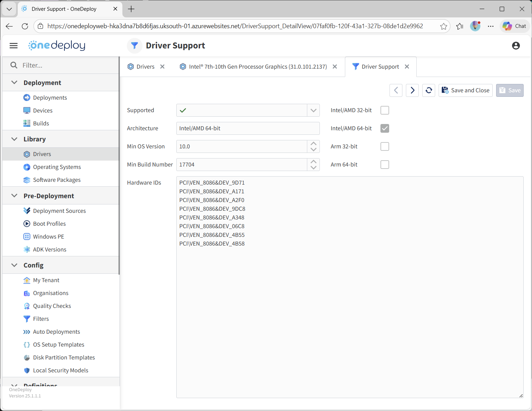Go to the previous record arrow
Screen dimensions: 532x411
point(396,90)
